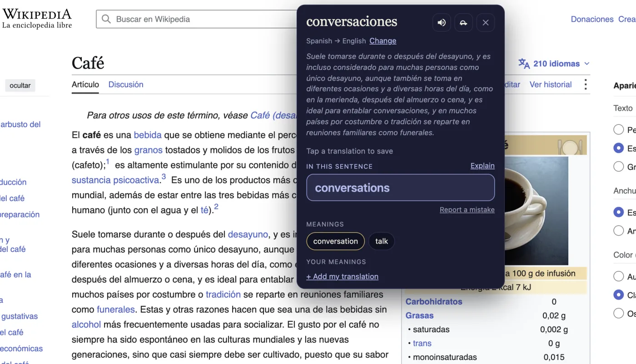
Task: Open the Ver historial tab
Action: pos(551,84)
